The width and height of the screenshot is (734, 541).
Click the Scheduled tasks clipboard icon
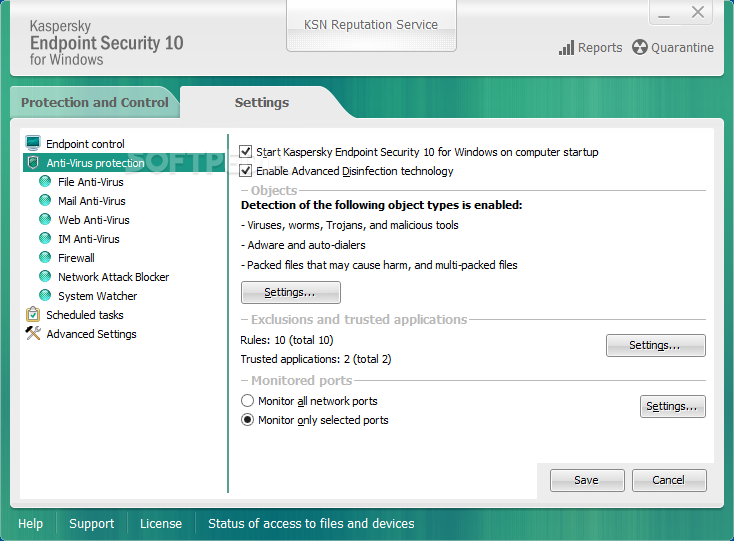(33, 314)
